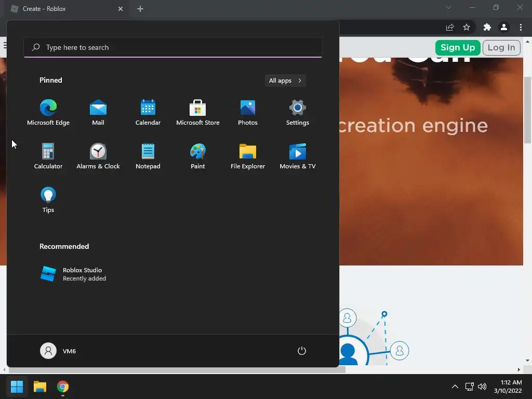
Task: Open Microsoft Store
Action: pos(198,113)
